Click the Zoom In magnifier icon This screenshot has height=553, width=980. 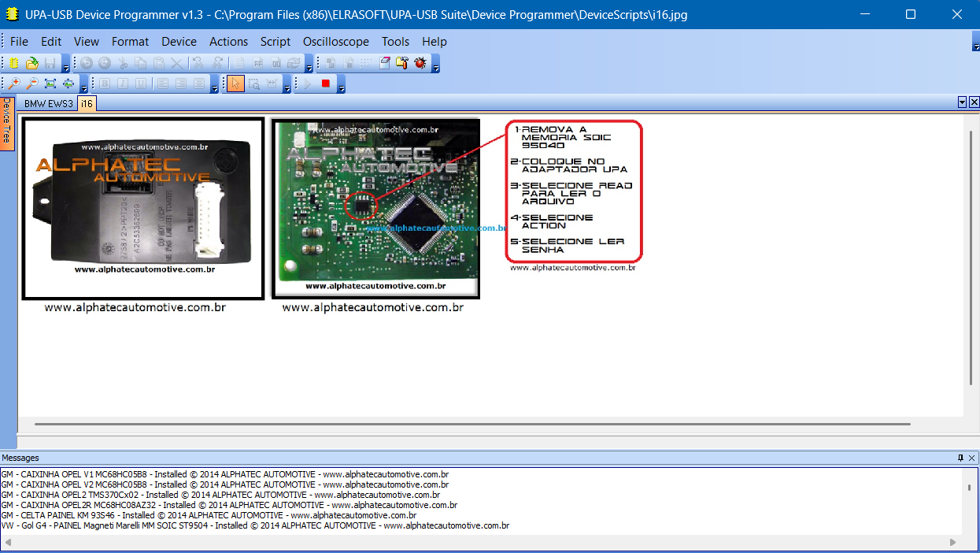[14, 84]
